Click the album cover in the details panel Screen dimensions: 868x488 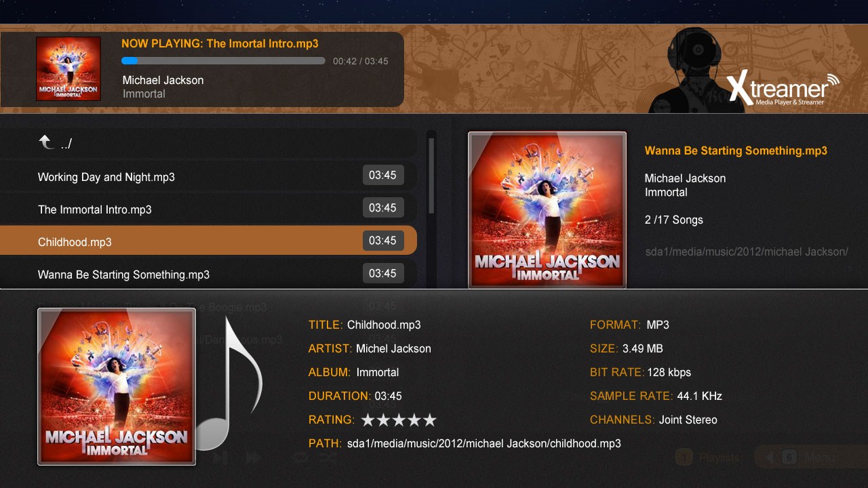117,386
